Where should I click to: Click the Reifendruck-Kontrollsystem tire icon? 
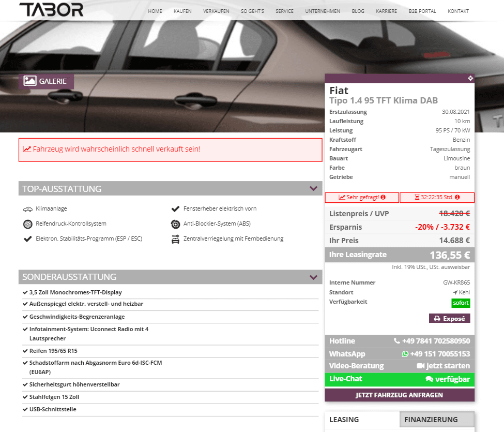[28, 224]
